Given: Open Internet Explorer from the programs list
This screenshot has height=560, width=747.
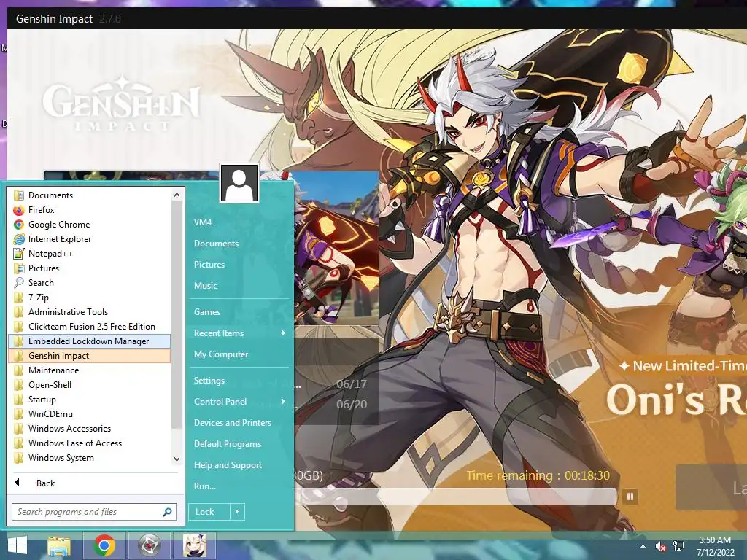Looking at the screenshot, I should click(90, 239).
